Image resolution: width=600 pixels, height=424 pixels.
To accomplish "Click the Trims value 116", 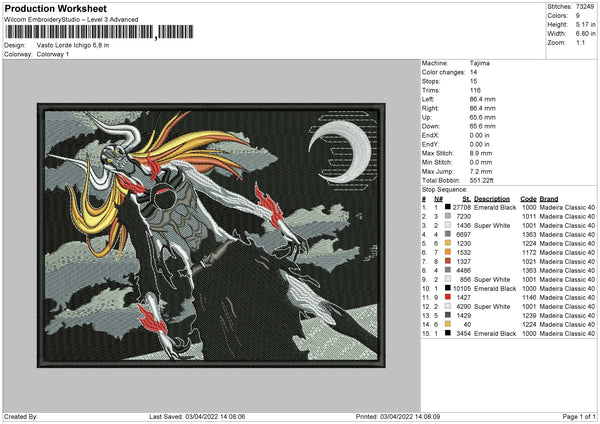I will [475, 90].
